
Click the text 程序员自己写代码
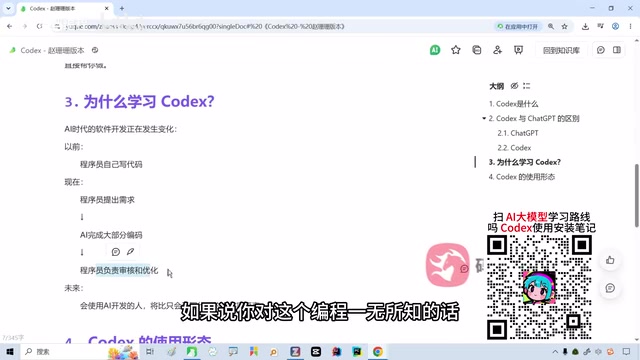111,164
